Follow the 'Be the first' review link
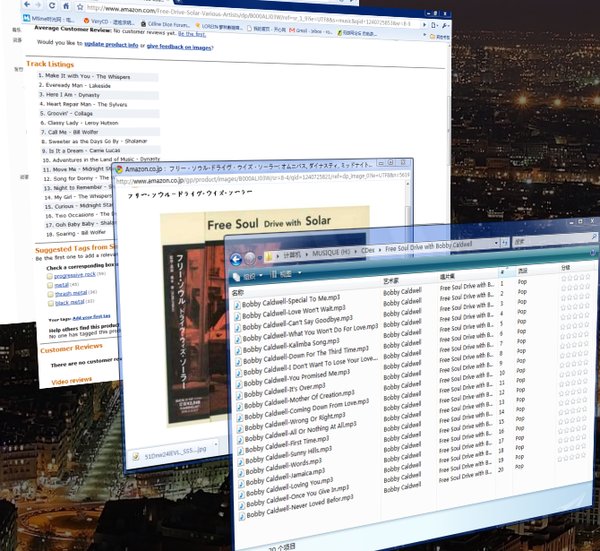 (x=192, y=34)
